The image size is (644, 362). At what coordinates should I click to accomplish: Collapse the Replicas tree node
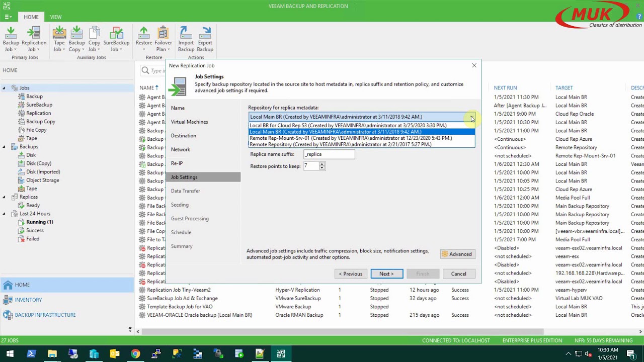4,197
